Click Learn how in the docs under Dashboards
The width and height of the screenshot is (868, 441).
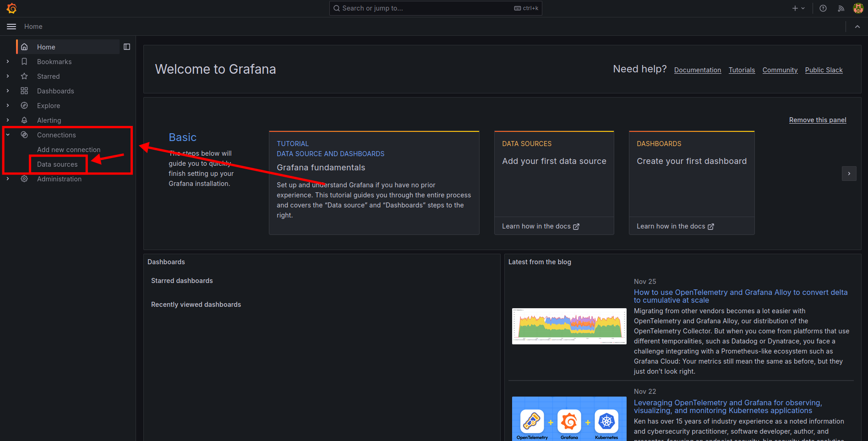coord(675,226)
